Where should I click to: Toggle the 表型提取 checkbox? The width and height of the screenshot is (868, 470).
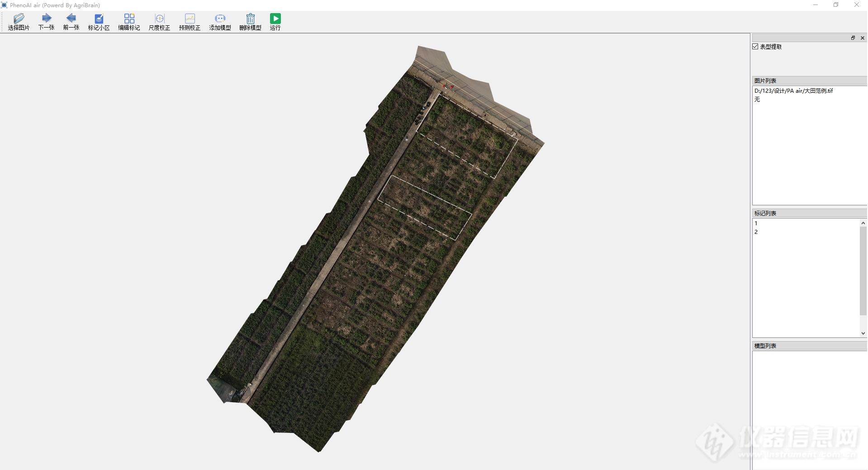[755, 47]
